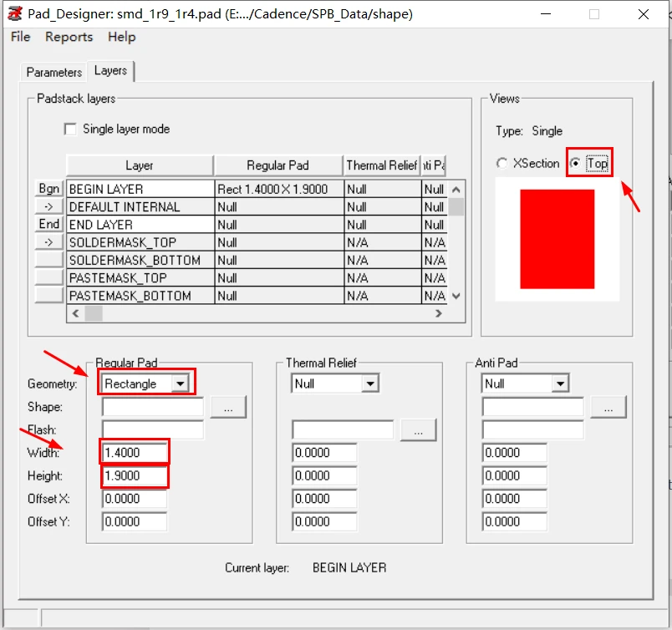Image resolution: width=672 pixels, height=630 pixels.
Task: Click the arrow button beside DEFAULT INTERNAL
Action: 49,206
